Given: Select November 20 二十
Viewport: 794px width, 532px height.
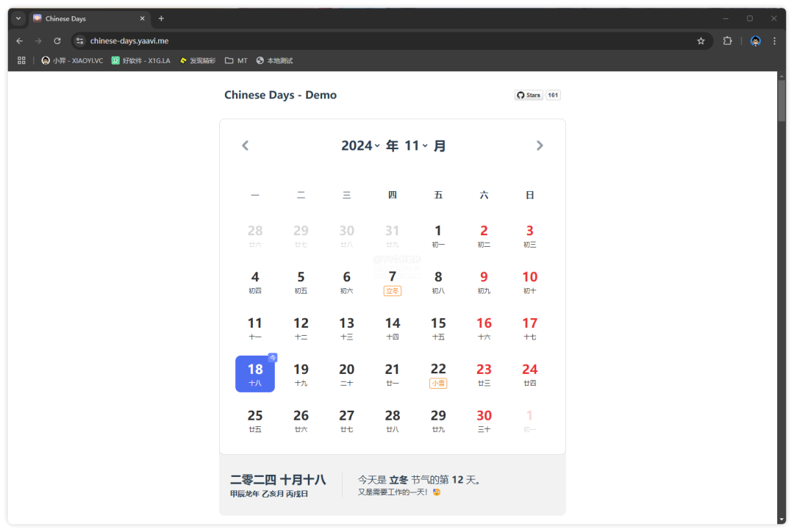Looking at the screenshot, I should (347, 375).
